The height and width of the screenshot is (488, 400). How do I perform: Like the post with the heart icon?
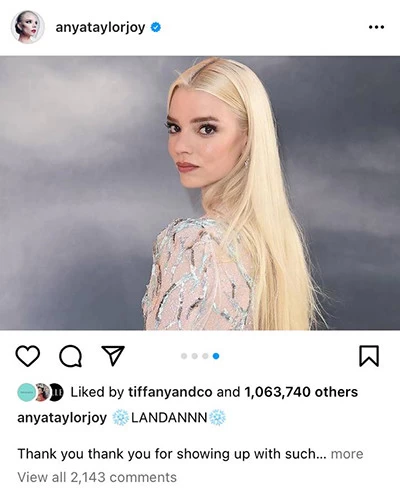(28, 356)
